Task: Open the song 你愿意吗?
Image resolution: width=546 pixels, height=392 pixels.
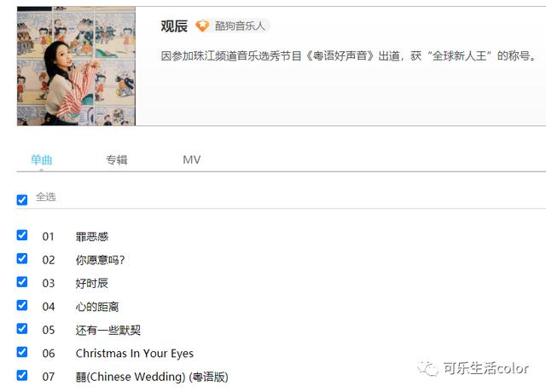Action: click(100, 260)
